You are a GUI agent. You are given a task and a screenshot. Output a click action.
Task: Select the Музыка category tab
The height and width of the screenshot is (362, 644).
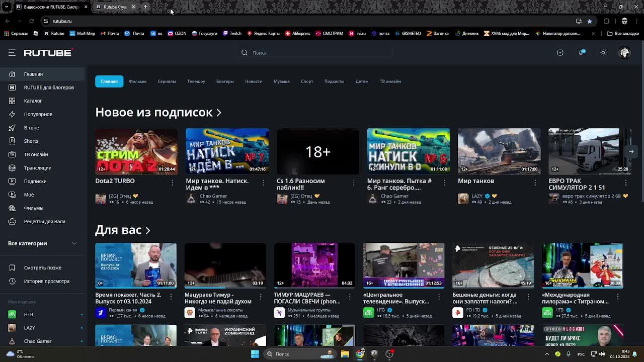281,81
